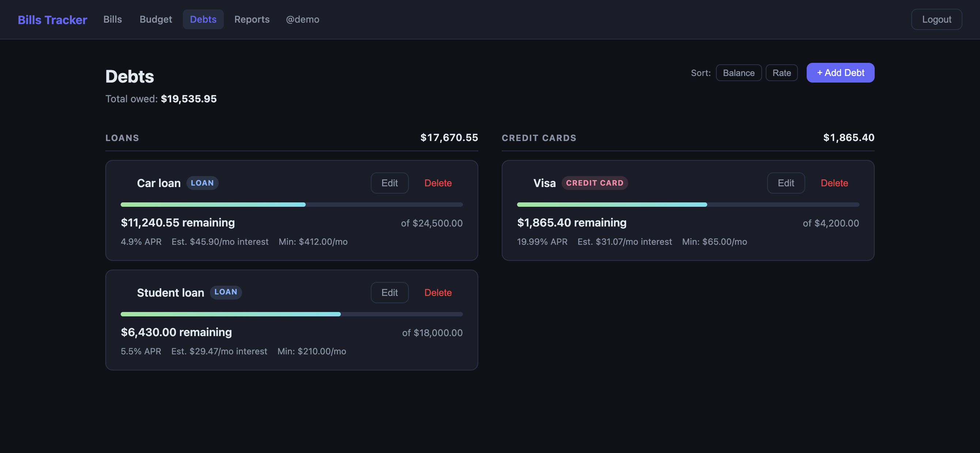Viewport: 980px width, 453px height.
Task: Click the Car loan progress bar
Action: (x=291, y=205)
